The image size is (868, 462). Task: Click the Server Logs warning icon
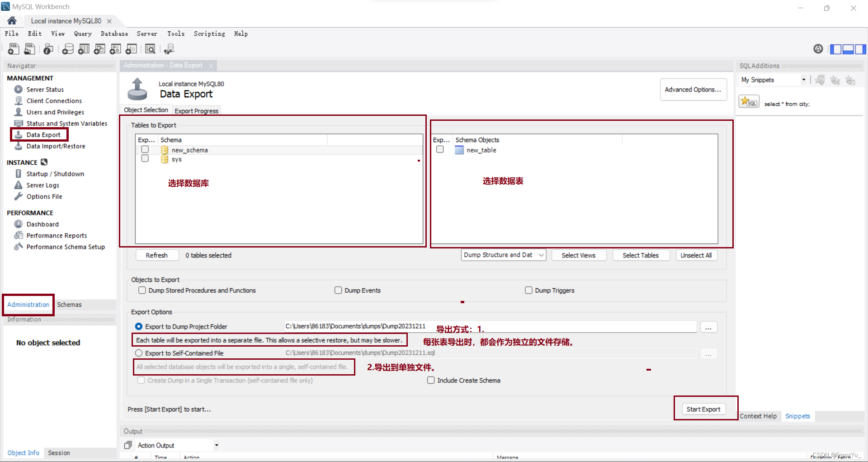click(19, 185)
